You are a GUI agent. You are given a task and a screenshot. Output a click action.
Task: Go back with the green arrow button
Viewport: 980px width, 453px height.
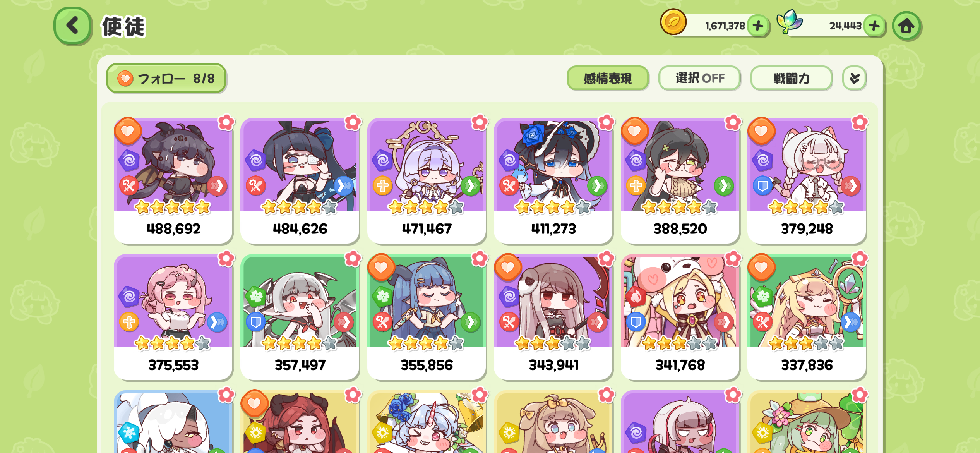click(x=73, y=26)
